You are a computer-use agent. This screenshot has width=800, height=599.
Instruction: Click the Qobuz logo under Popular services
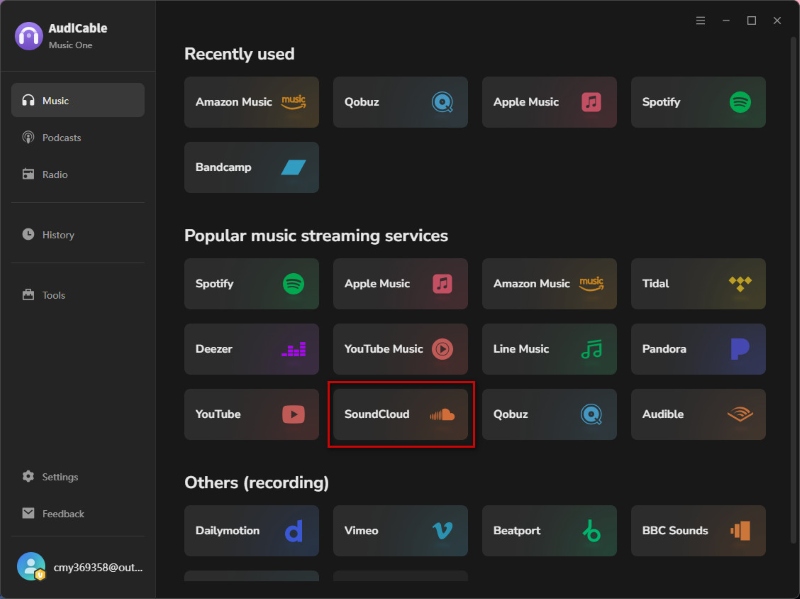[x=591, y=414]
